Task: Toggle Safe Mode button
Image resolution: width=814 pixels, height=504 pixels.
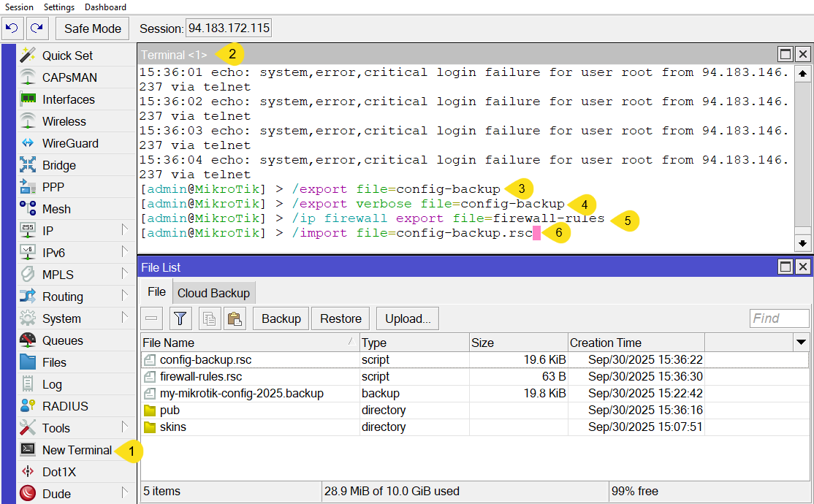Action: (92, 28)
